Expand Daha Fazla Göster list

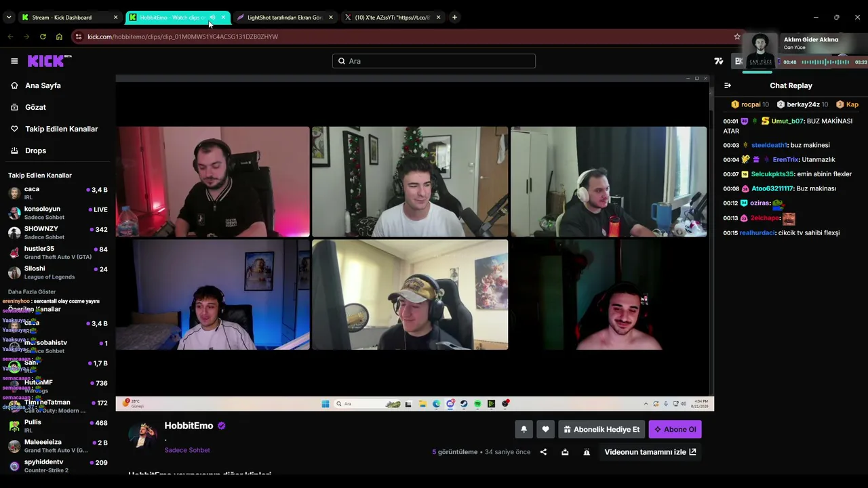coord(32,291)
